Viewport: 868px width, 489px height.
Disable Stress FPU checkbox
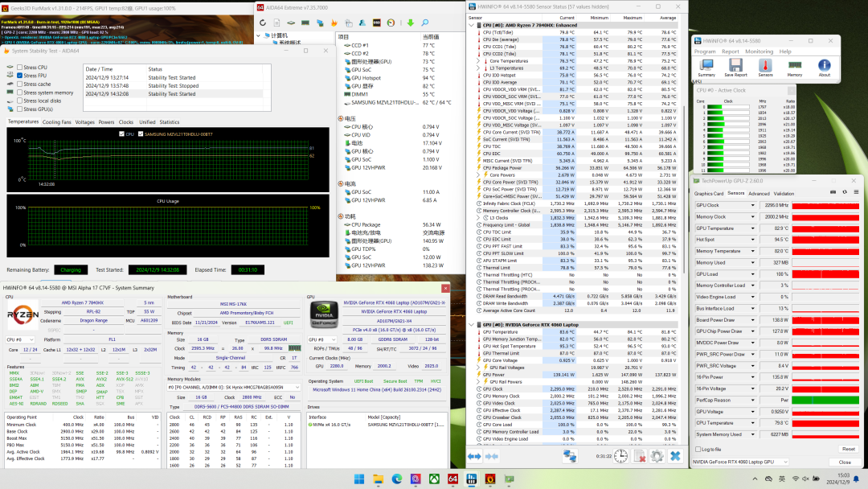20,76
